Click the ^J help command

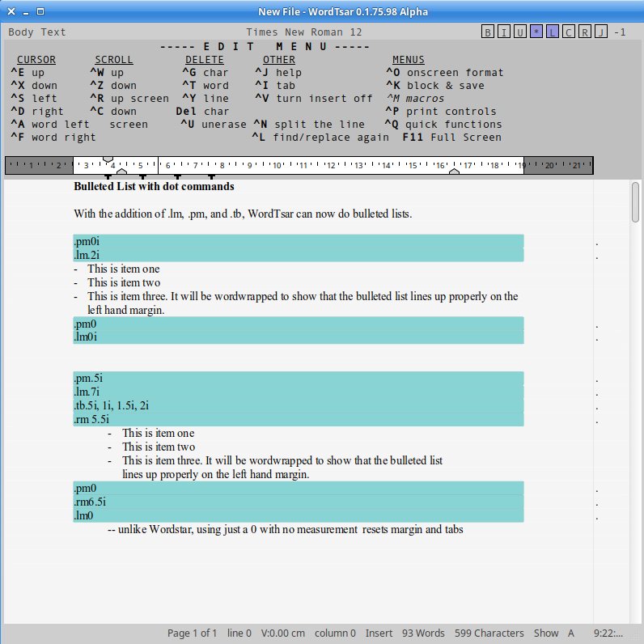pos(278,73)
